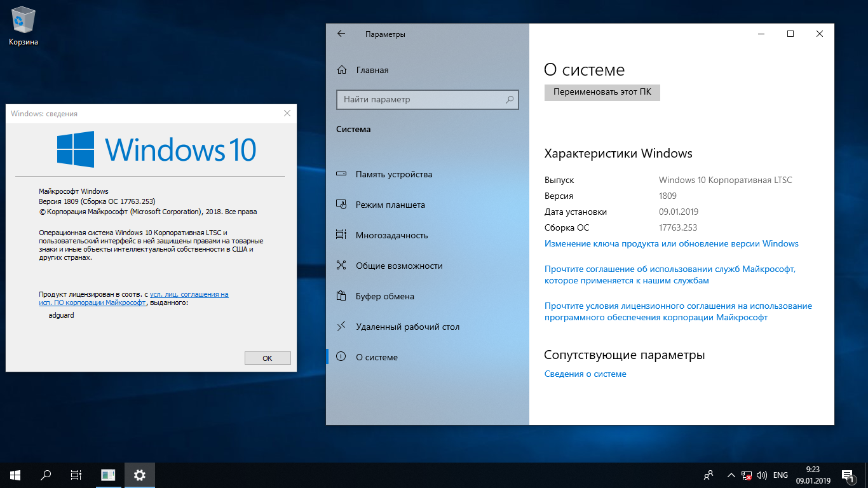The height and width of the screenshot is (488, 868).
Task: Click the Режим планшета tablet icon
Action: tap(341, 205)
